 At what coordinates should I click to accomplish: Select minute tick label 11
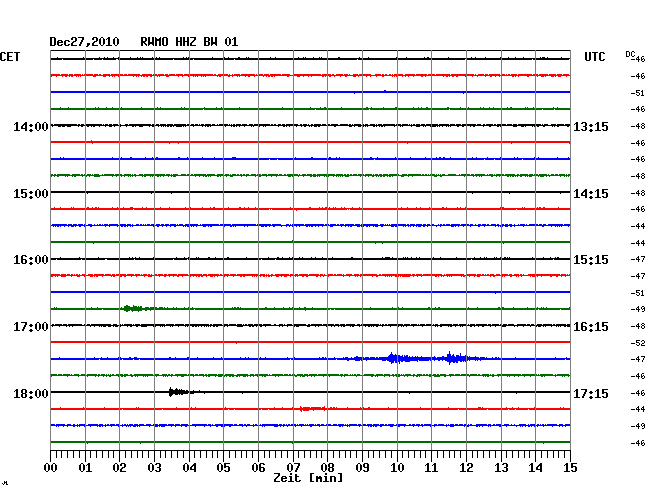coord(431,468)
